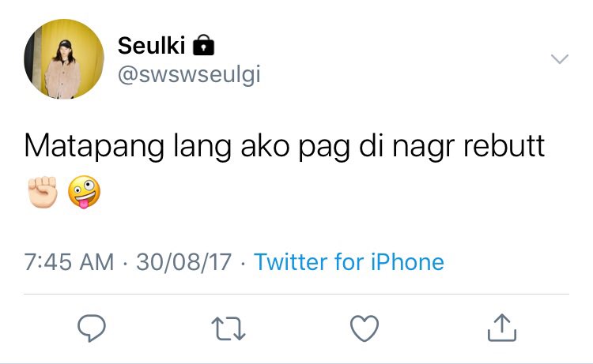Viewport: 593px width, 364px height.
Task: Open the Twitter for iPhone source link
Action: point(349,261)
